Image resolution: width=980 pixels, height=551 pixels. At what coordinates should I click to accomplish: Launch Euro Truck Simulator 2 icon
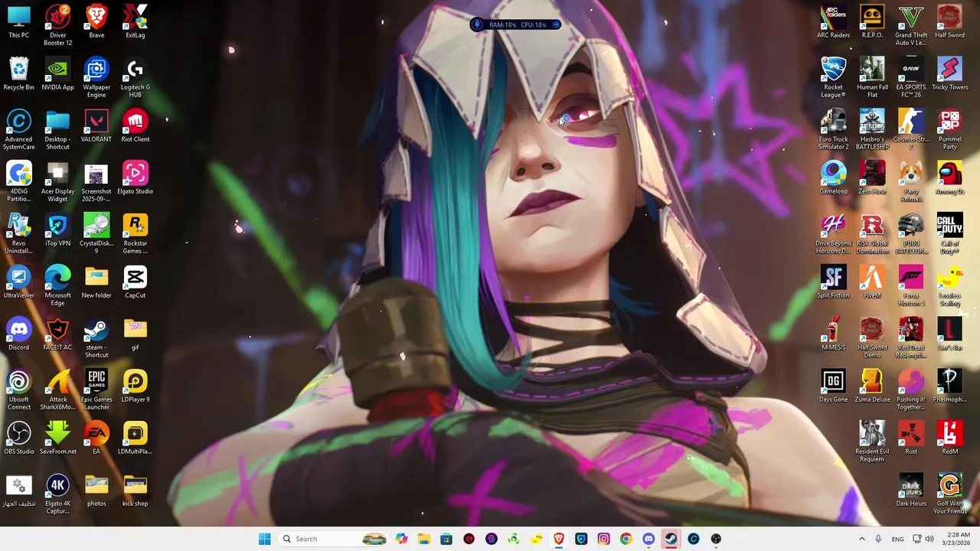(x=833, y=129)
